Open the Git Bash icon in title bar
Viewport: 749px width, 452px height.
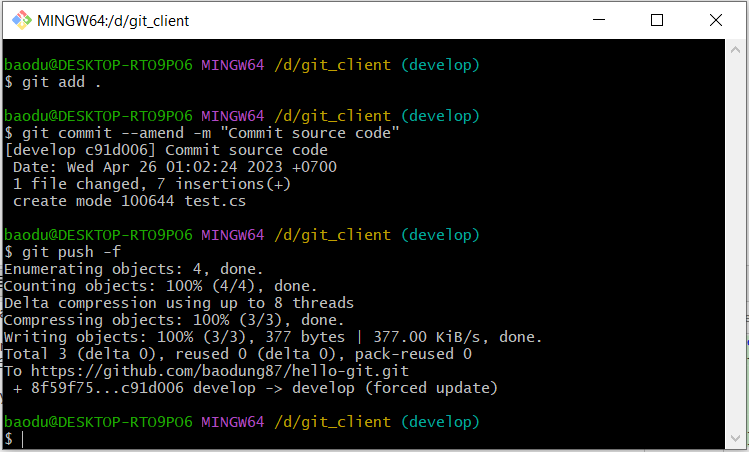pyautogui.click(x=21, y=20)
